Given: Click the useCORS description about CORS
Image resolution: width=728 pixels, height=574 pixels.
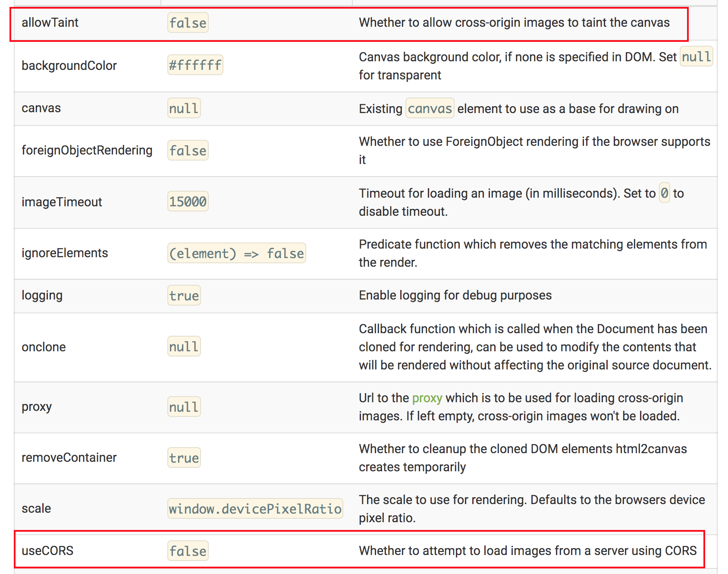Looking at the screenshot, I should pyautogui.click(x=527, y=551).
